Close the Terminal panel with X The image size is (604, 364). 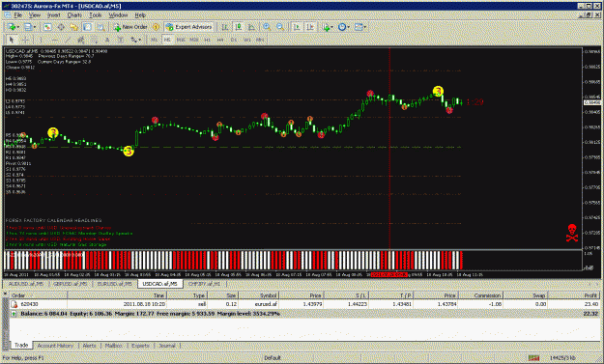click(x=5, y=294)
